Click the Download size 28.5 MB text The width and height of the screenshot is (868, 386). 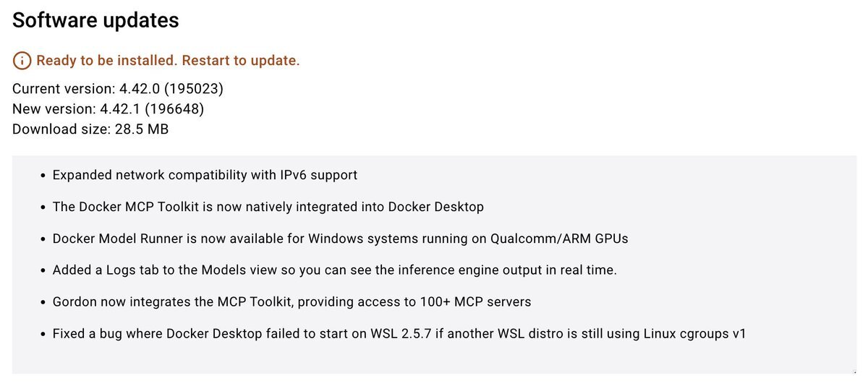[x=90, y=129]
